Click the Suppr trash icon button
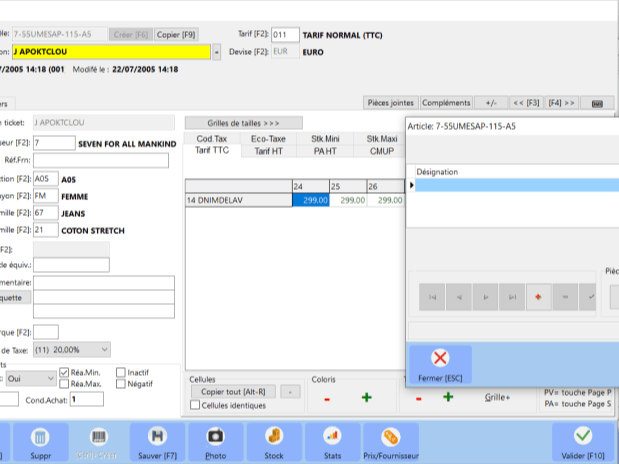Viewport: 619px width, 464px height. (40, 441)
